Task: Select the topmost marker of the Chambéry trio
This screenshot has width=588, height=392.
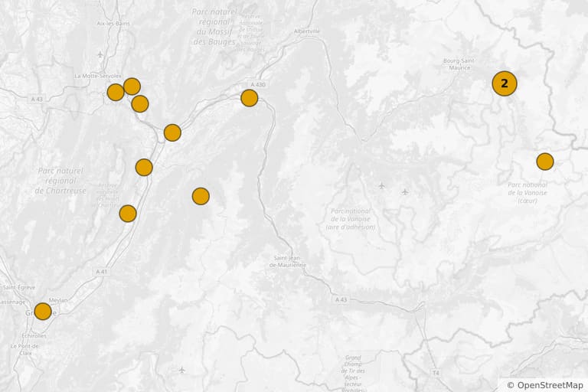Action: (x=132, y=87)
